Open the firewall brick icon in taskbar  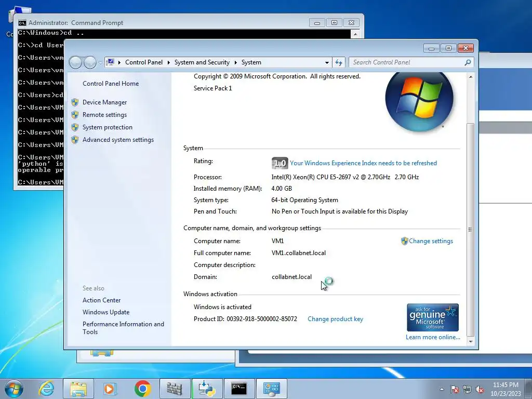(x=175, y=389)
